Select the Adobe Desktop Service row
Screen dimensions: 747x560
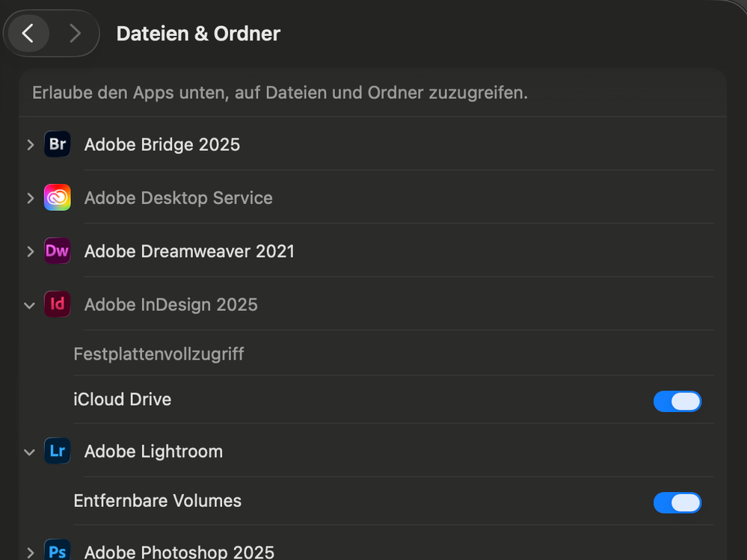coord(179,197)
